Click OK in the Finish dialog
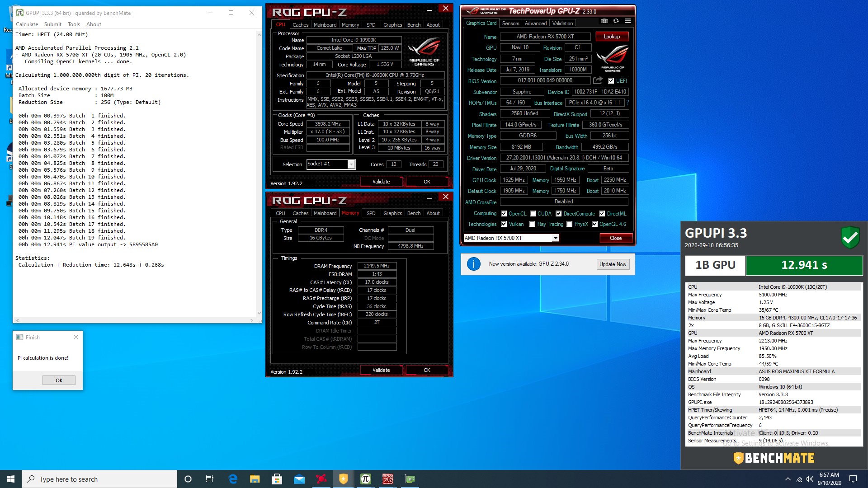The image size is (868, 488). [59, 380]
